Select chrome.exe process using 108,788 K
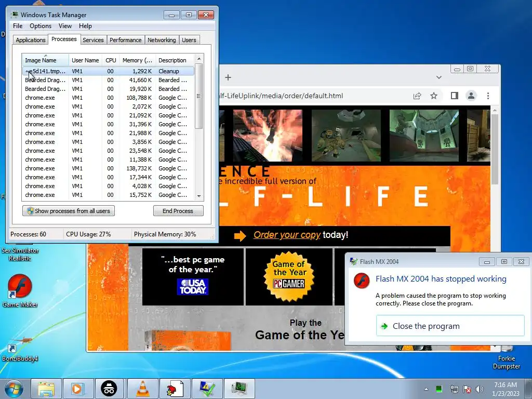 click(x=108, y=98)
